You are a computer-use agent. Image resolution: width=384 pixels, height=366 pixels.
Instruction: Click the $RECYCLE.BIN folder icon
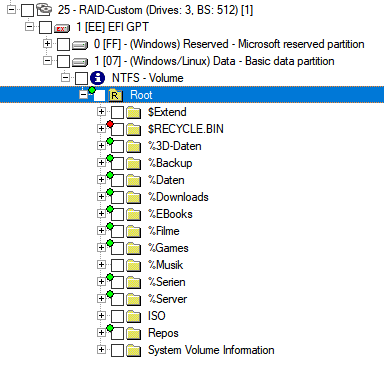pyautogui.click(x=134, y=129)
